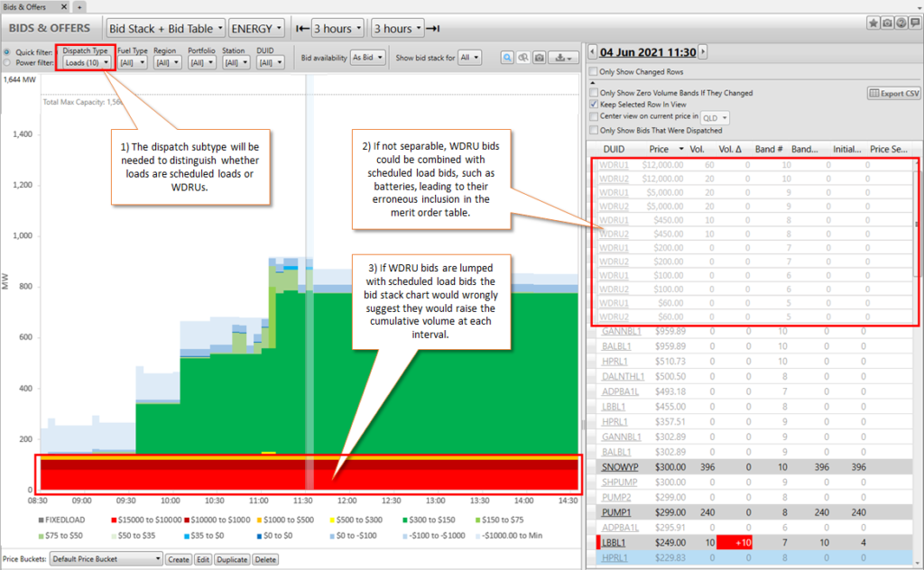Screen dimensions: 924x570
Task: Open the ENERGY dropdown
Action: 255,27
